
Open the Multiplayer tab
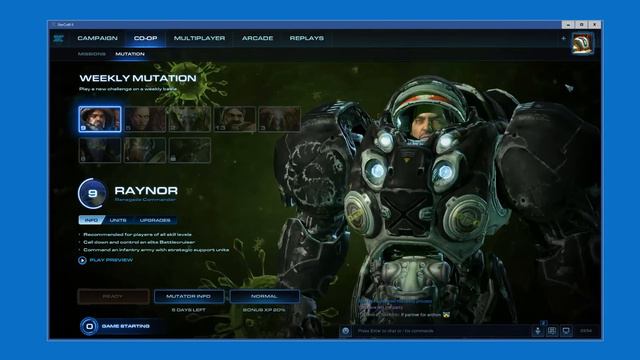pos(199,38)
